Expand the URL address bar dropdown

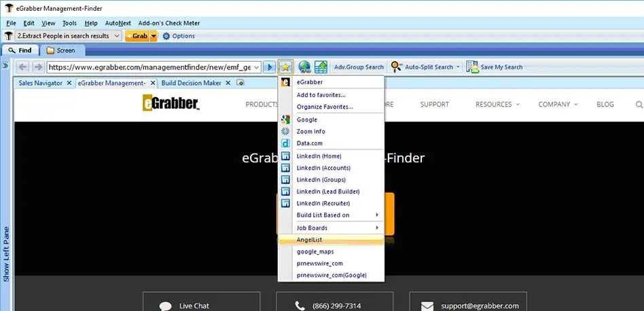click(x=257, y=67)
